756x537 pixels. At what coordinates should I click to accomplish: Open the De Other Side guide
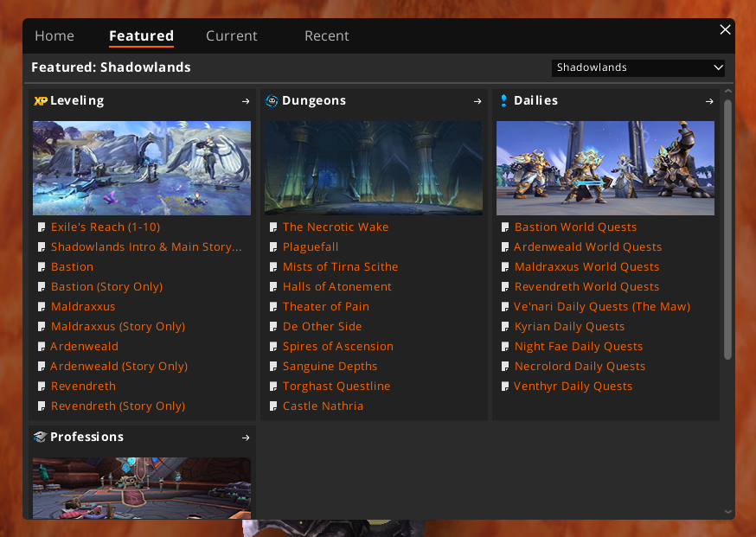pos(322,326)
